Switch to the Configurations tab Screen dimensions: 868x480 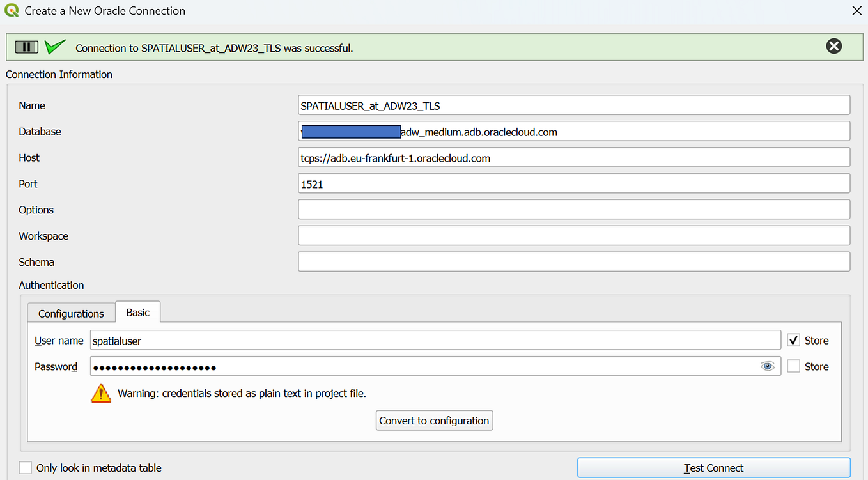(x=70, y=313)
